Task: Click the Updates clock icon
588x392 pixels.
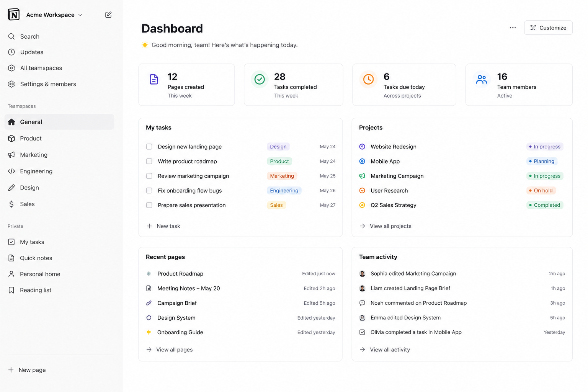Action: [11, 52]
